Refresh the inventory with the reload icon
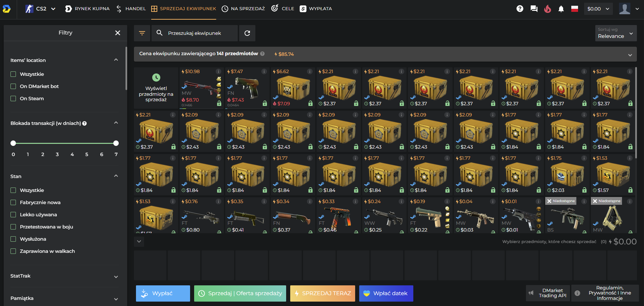Image resolution: width=644 pixels, height=306 pixels. 247,33
